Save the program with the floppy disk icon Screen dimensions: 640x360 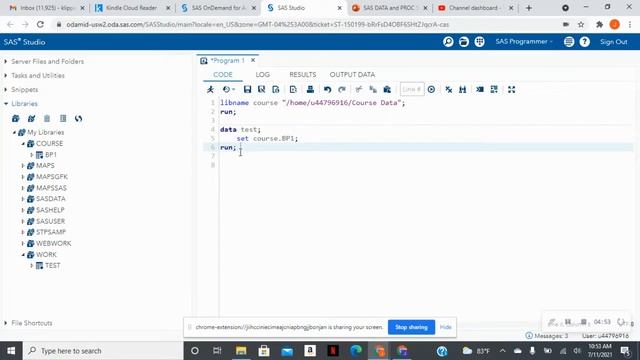coord(247,89)
